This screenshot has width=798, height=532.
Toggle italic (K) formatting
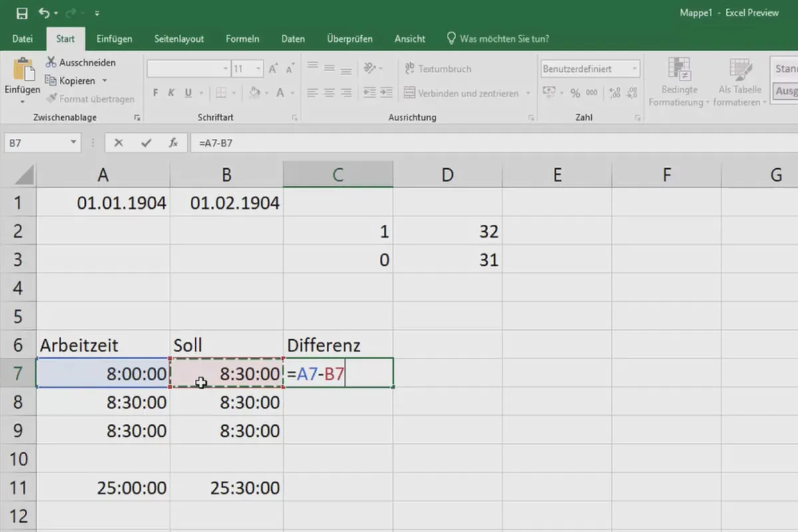pyautogui.click(x=172, y=93)
